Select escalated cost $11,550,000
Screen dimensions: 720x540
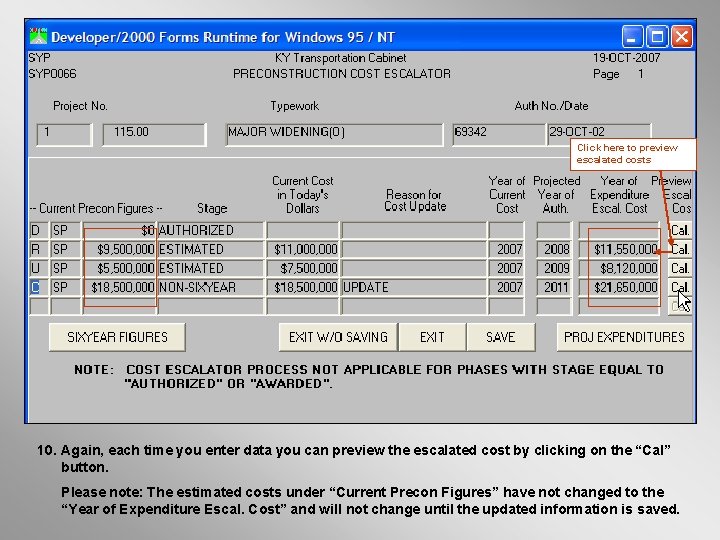pyautogui.click(x=619, y=249)
